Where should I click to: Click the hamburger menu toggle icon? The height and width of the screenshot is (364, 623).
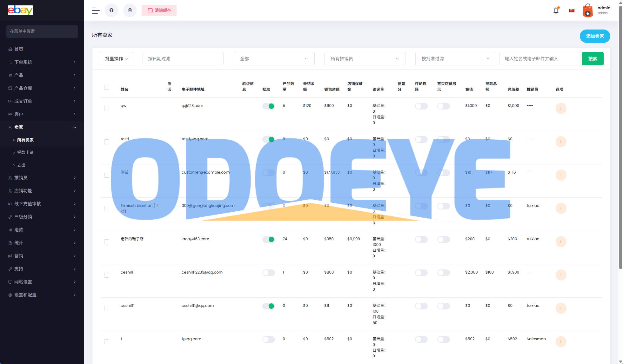click(96, 10)
